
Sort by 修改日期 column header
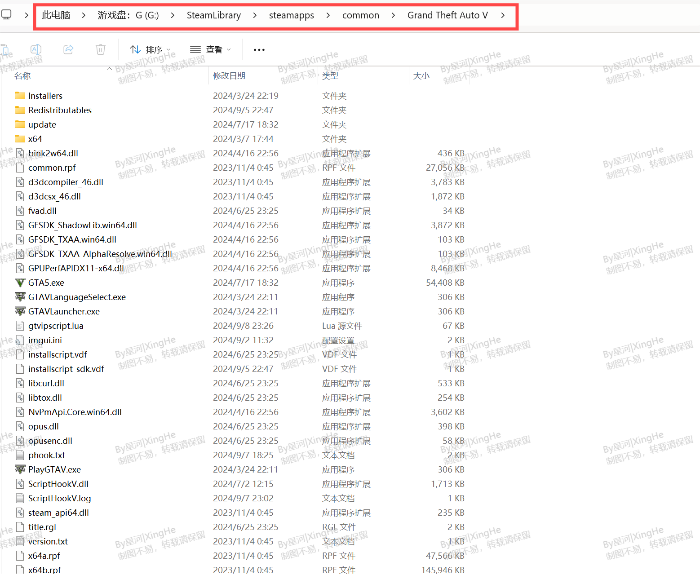click(229, 76)
